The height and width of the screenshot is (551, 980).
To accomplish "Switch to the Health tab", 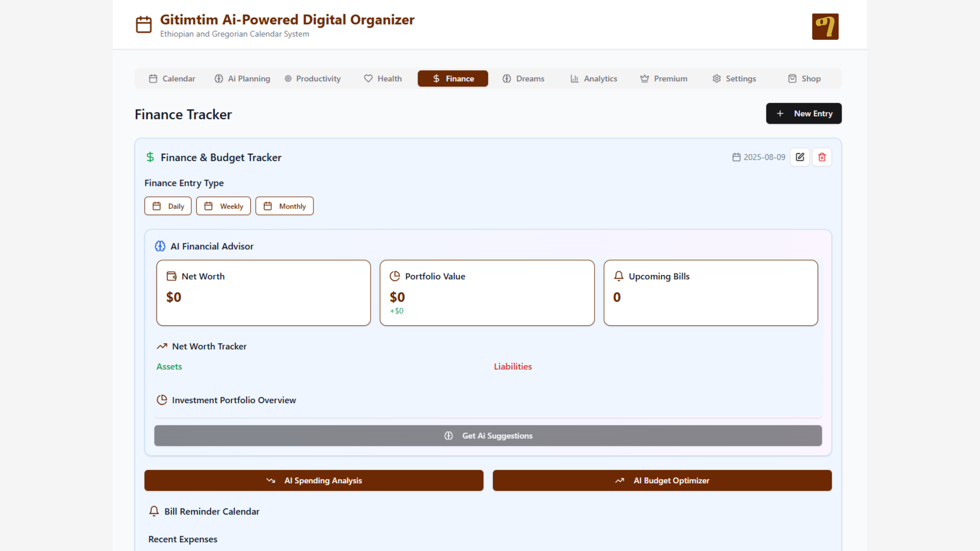I will coord(383,79).
